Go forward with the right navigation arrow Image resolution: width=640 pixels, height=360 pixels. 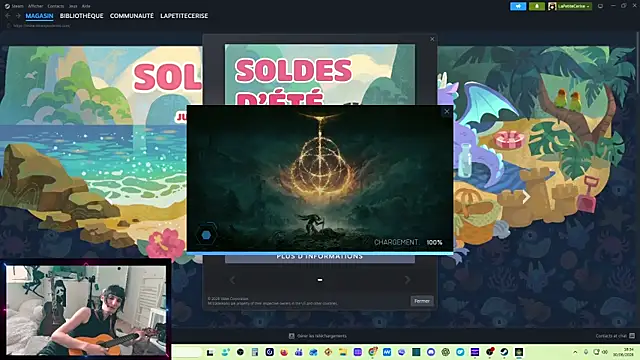click(x=18, y=16)
